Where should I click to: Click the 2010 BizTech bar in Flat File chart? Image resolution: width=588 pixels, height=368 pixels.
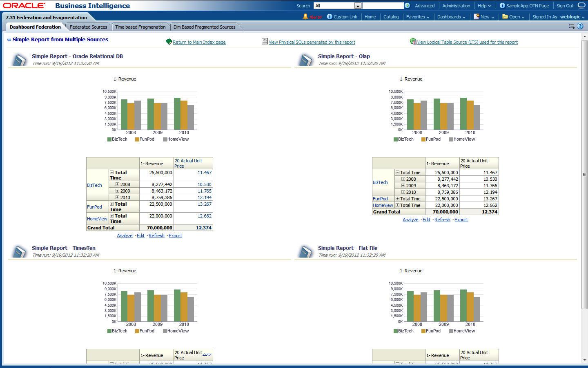[x=463, y=305]
